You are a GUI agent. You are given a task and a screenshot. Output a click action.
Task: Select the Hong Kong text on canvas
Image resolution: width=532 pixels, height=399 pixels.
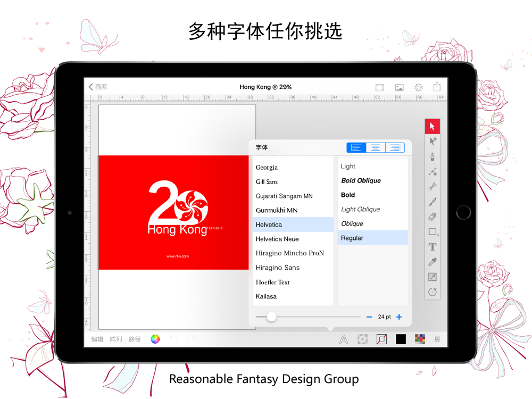[x=177, y=230]
